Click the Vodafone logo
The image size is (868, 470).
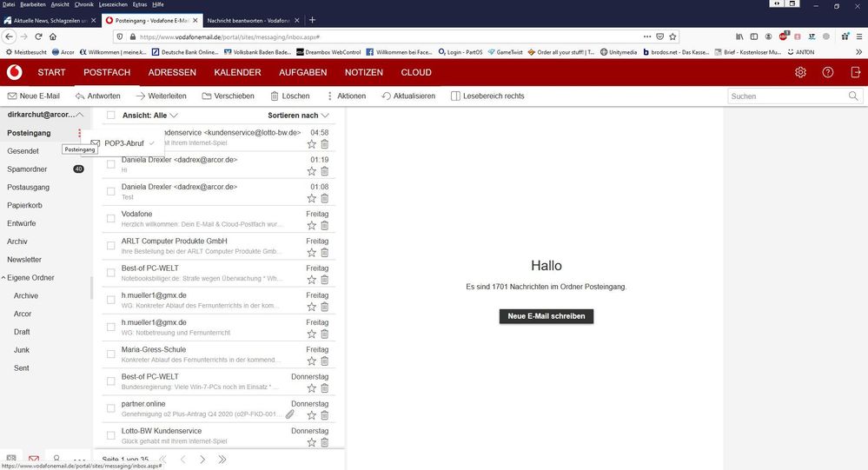click(15, 72)
